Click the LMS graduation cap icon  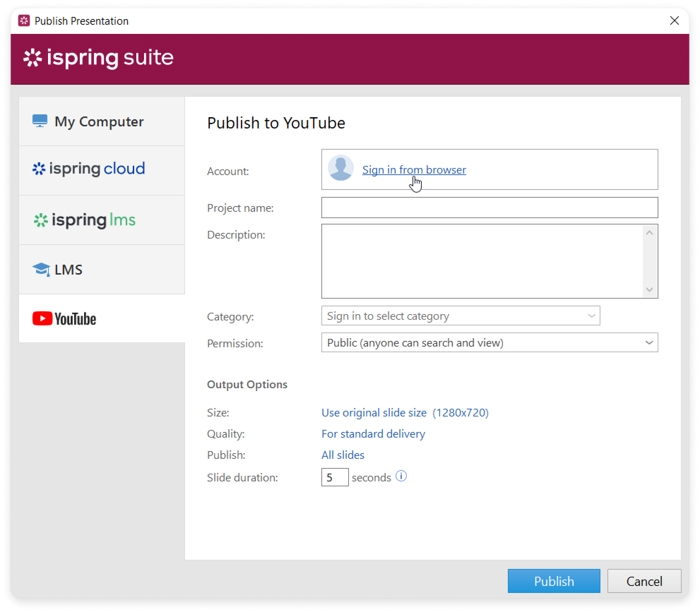tap(41, 270)
